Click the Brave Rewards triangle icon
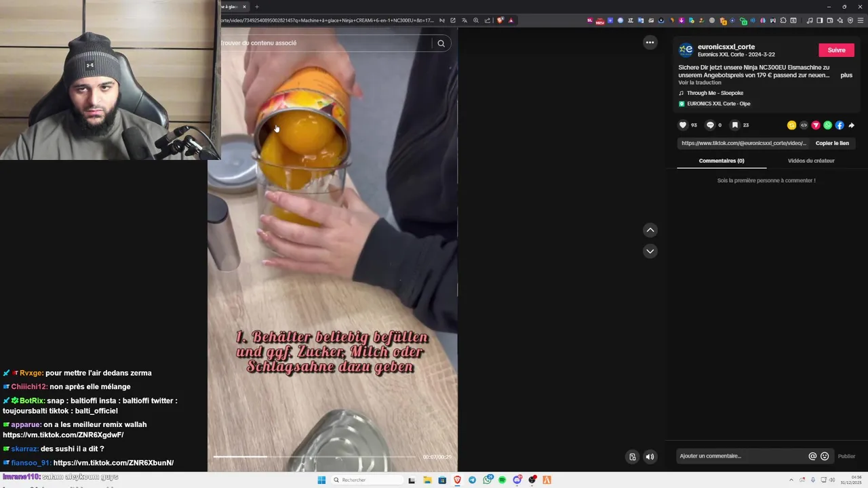 coord(511,20)
